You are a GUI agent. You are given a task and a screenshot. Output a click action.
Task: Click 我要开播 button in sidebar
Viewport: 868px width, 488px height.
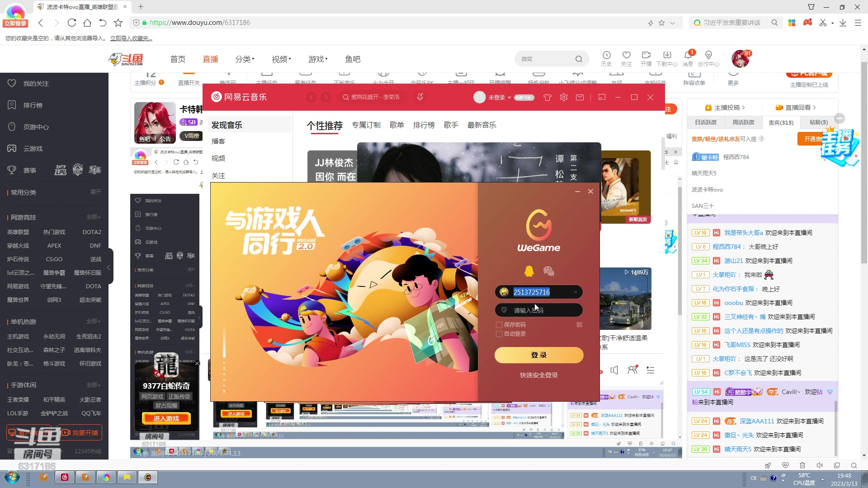click(x=80, y=432)
